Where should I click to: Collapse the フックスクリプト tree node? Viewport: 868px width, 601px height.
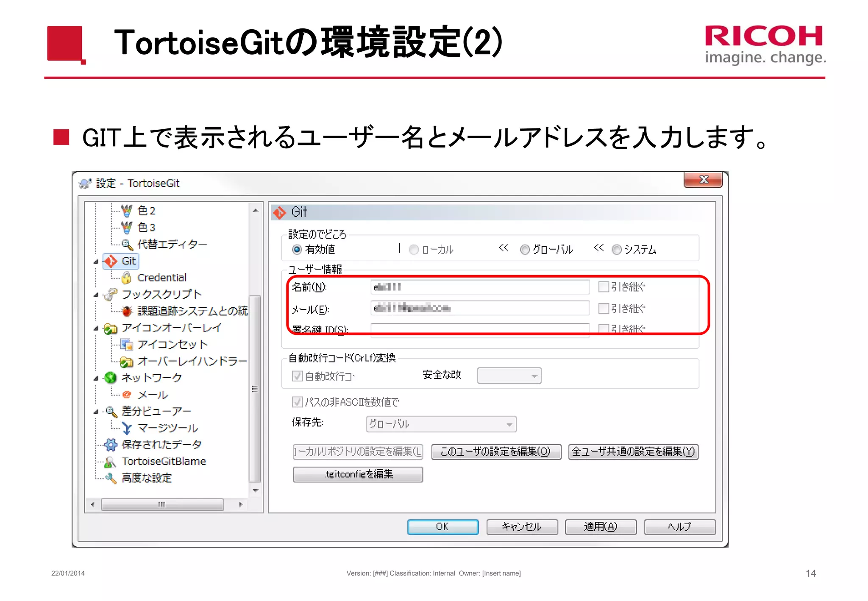(x=96, y=295)
